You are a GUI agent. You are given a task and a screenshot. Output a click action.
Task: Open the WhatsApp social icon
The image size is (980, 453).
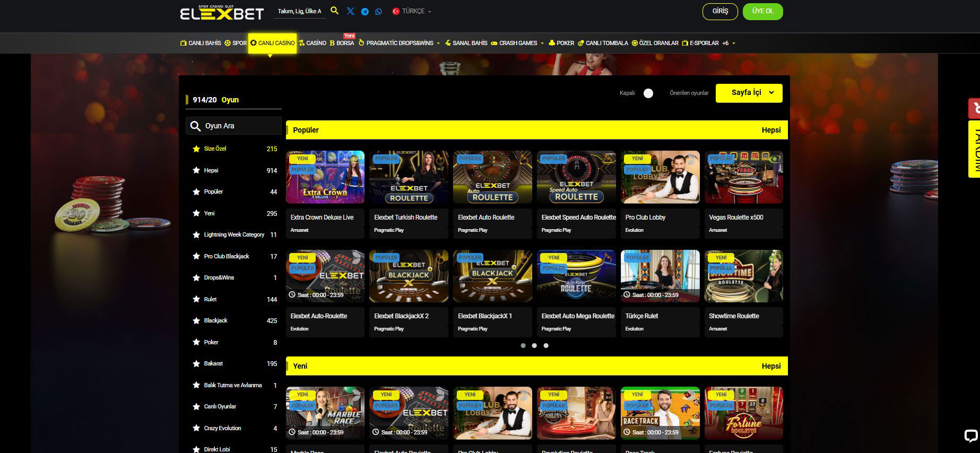378,12
